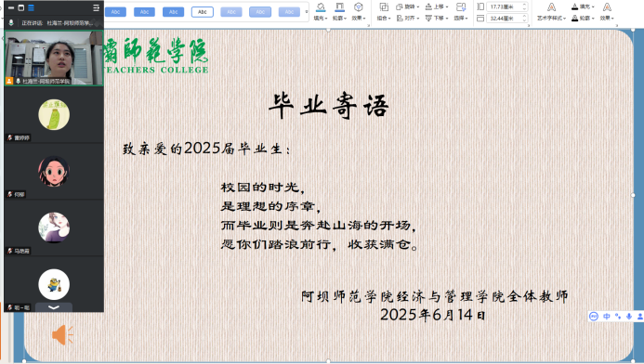Open the text outline (轮廓) button

pyautogui.click(x=583, y=18)
